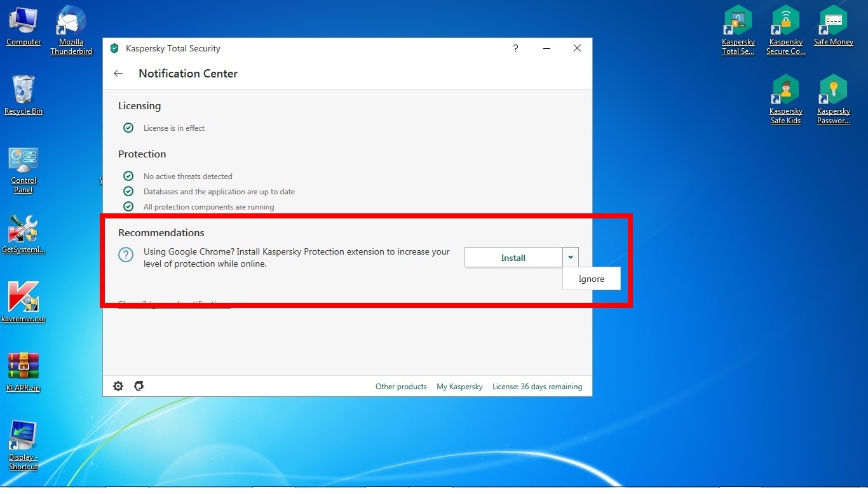This screenshot has width=868, height=494.
Task: Install the Kaspersky Protection extension
Action: 513,258
